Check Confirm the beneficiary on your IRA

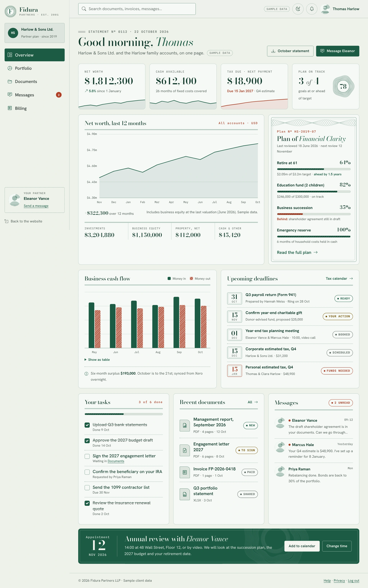(87, 472)
